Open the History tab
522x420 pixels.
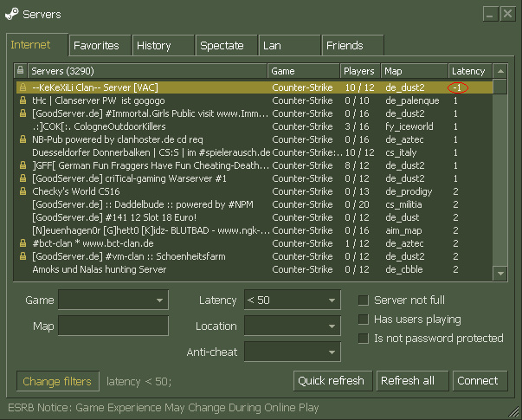[x=164, y=45]
